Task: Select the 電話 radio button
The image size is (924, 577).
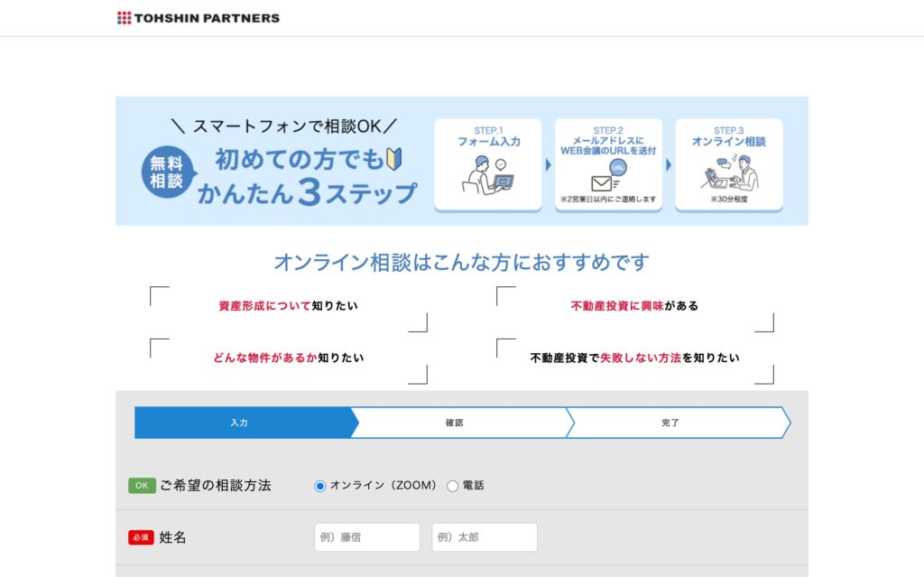Action: point(453,486)
